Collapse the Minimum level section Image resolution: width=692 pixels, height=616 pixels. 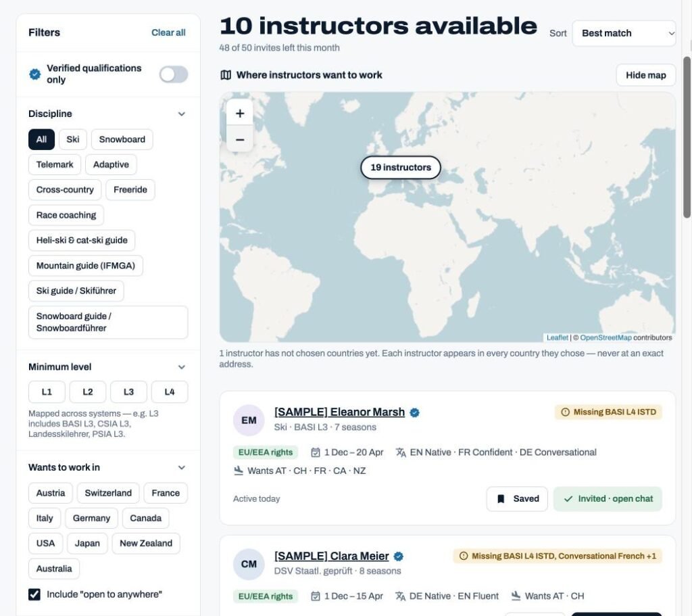181,367
